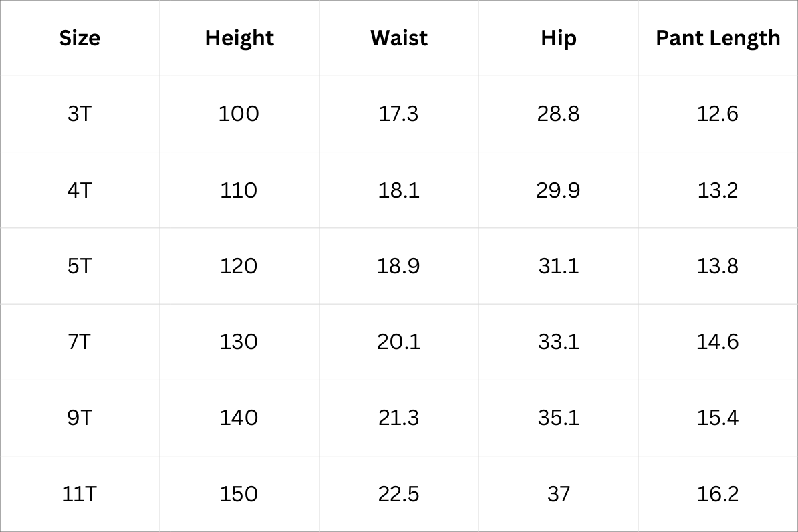Click the height value 140
Image resolution: width=798 pixels, height=532 pixels.
[x=239, y=418]
